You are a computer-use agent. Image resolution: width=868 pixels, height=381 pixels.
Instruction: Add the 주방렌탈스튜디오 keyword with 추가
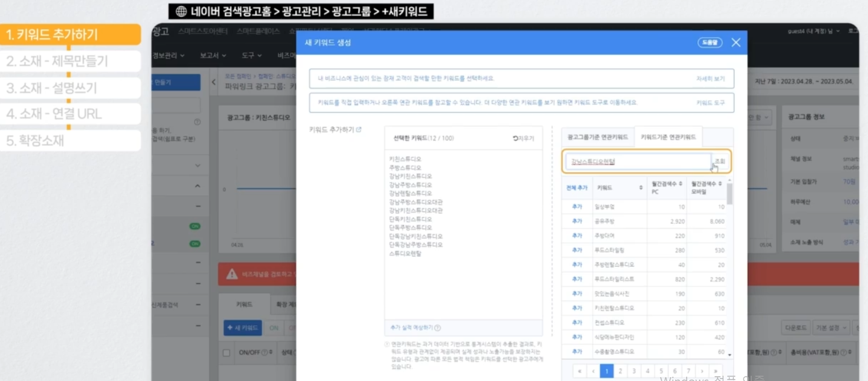click(577, 265)
